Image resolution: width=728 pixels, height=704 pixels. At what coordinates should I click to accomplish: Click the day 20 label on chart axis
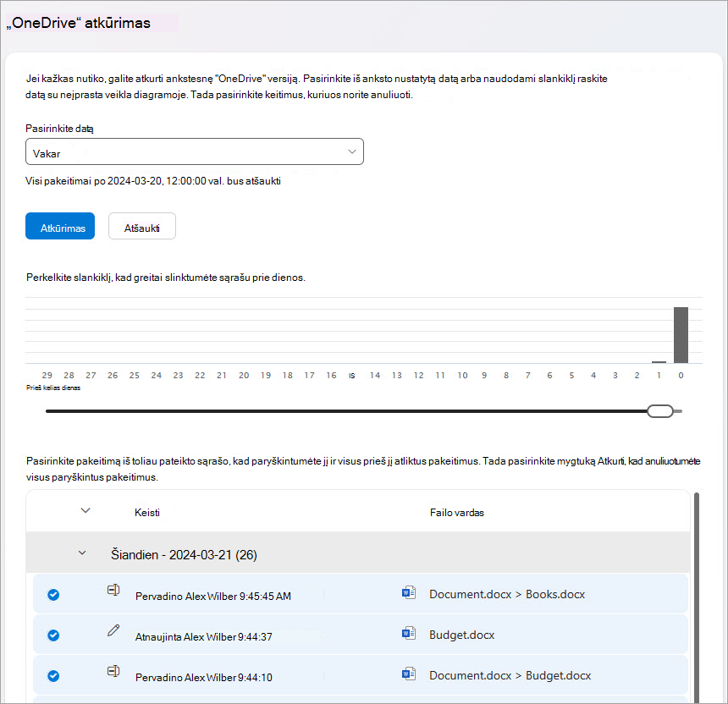pos(244,375)
